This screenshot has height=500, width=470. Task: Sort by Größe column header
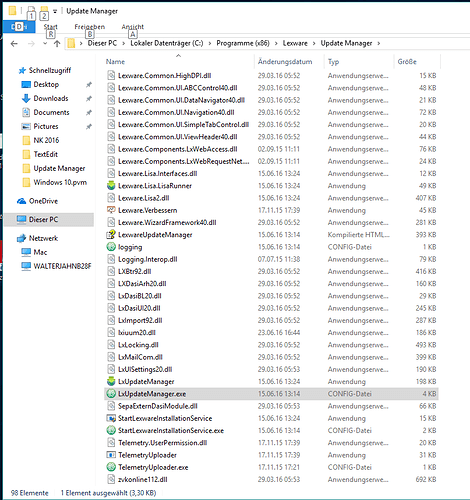[407, 62]
